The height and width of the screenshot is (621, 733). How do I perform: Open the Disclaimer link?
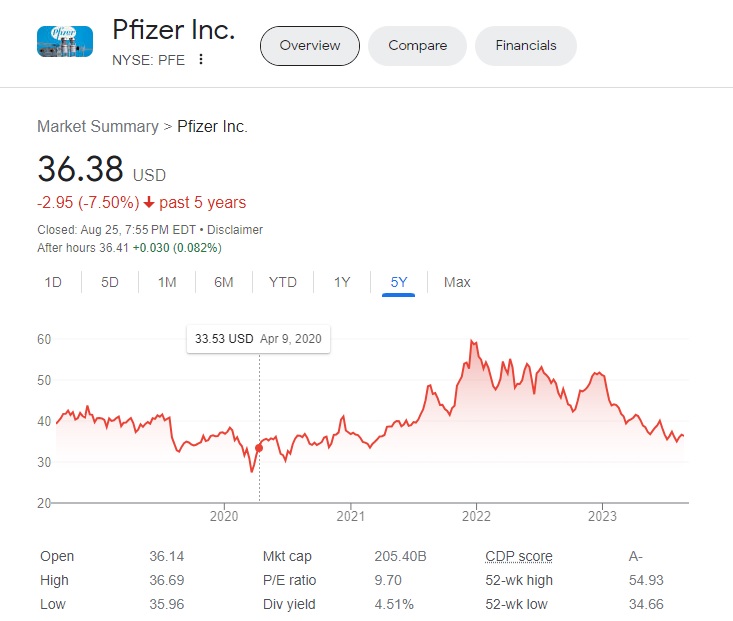tap(234, 230)
